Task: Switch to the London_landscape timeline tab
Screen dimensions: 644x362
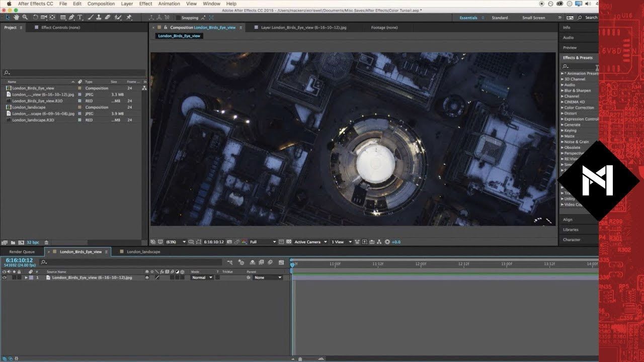Action: 143,251
